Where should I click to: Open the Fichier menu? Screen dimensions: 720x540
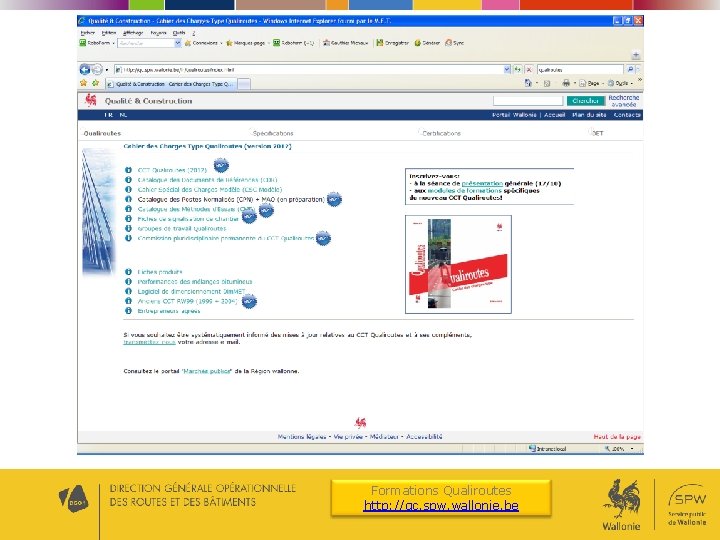click(87, 33)
